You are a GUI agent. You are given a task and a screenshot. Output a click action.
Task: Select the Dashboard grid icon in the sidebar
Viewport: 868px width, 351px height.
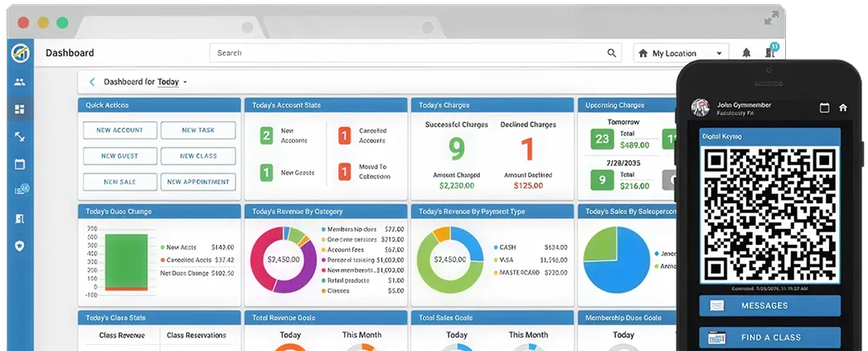[20, 110]
